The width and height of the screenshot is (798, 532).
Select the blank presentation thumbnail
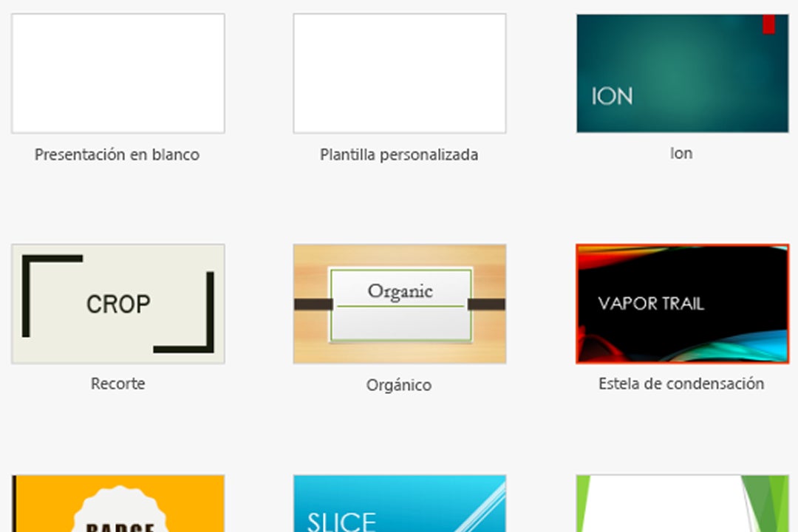coord(118,73)
